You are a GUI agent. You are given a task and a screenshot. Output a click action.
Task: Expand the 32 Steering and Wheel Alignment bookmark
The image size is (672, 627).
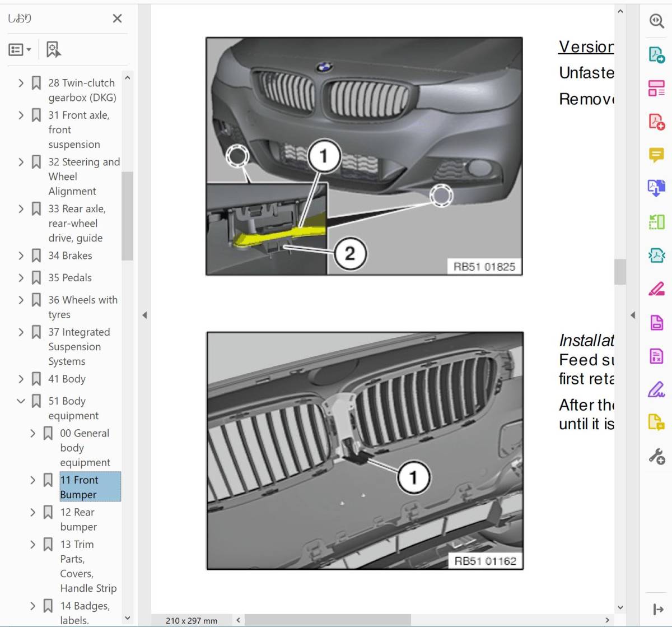click(21, 162)
